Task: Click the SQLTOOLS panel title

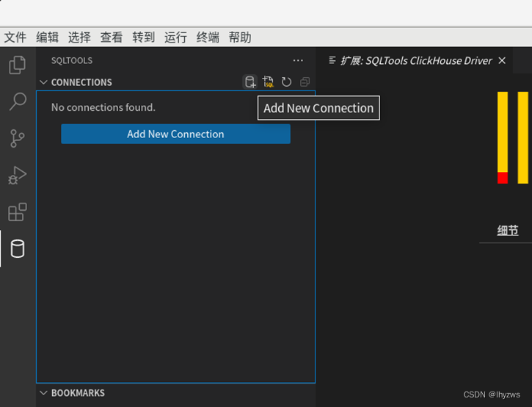Action: (x=72, y=60)
